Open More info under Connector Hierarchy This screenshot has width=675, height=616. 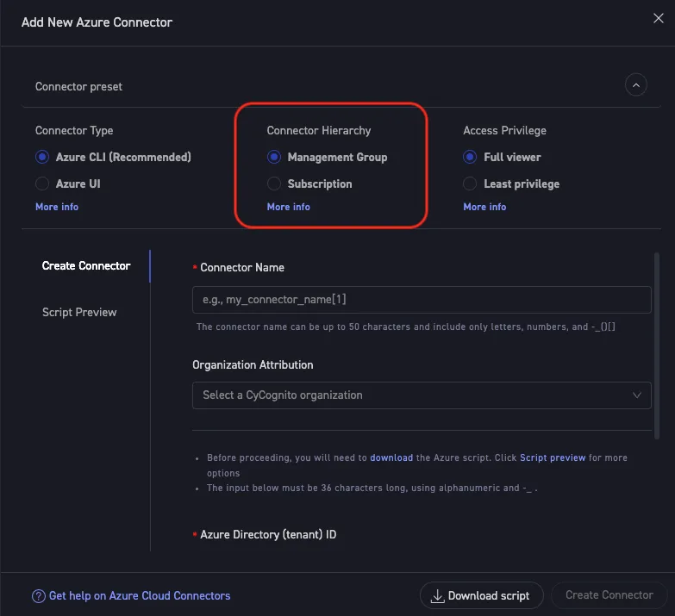tap(289, 207)
